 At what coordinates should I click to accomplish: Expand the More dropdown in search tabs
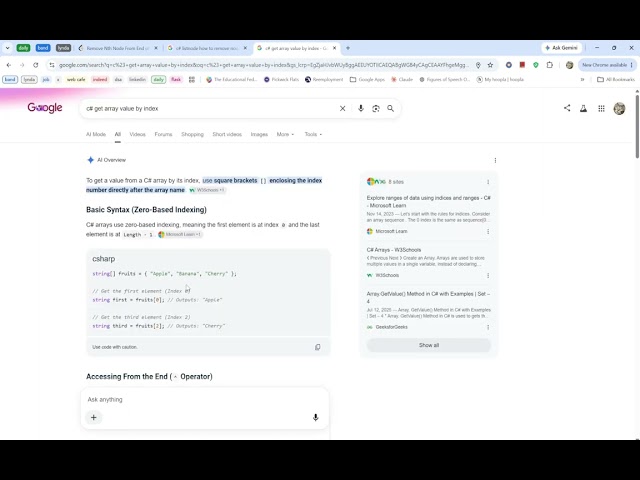coord(285,134)
